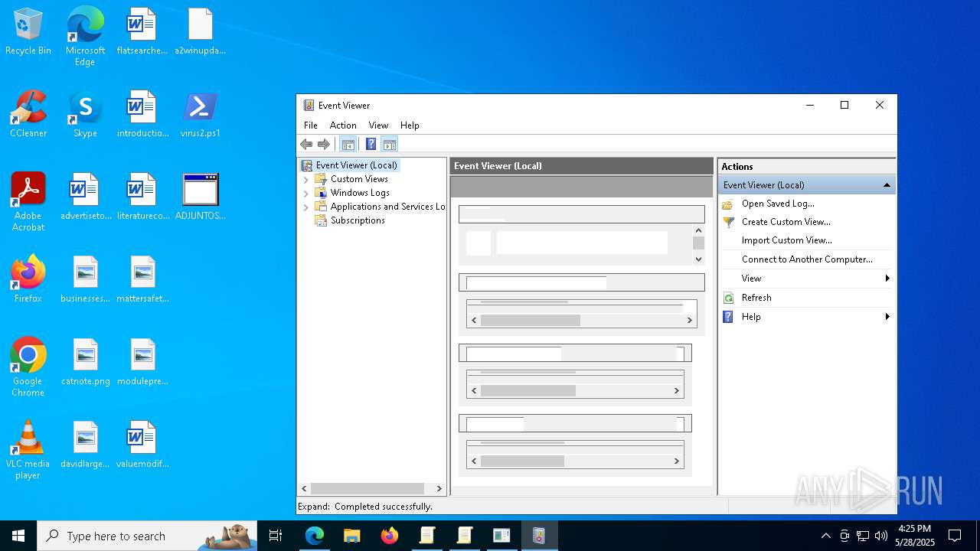Show hidden icons chevron in system tray
The height and width of the screenshot is (551, 980).
click(825, 536)
